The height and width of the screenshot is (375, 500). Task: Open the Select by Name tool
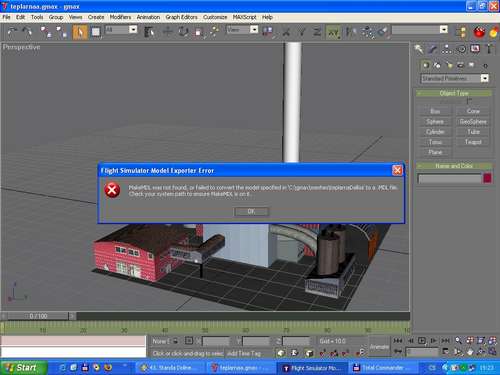149,32
